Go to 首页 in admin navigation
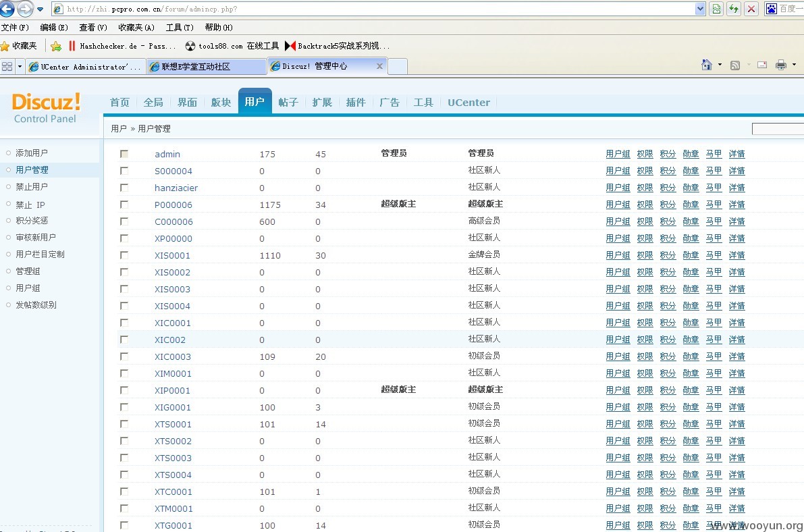804x532 pixels. pyautogui.click(x=120, y=103)
